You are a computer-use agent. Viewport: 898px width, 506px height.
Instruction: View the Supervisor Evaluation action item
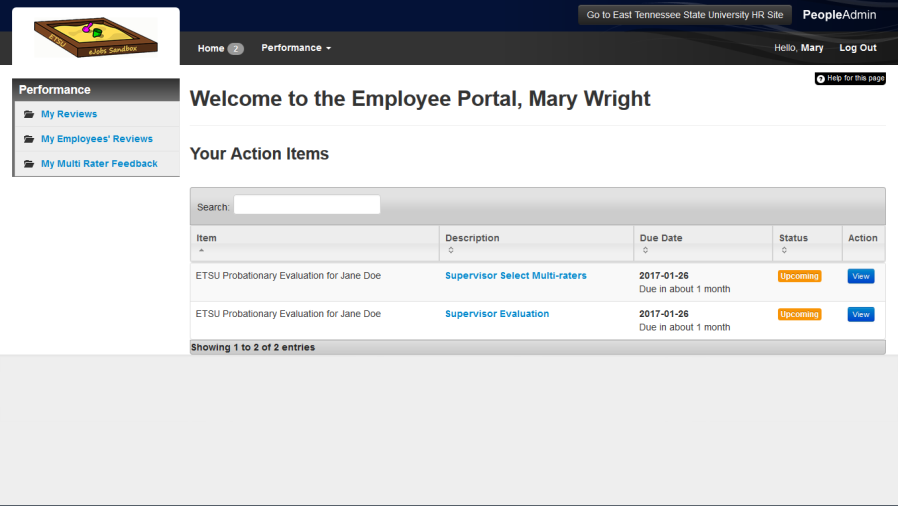point(860,314)
